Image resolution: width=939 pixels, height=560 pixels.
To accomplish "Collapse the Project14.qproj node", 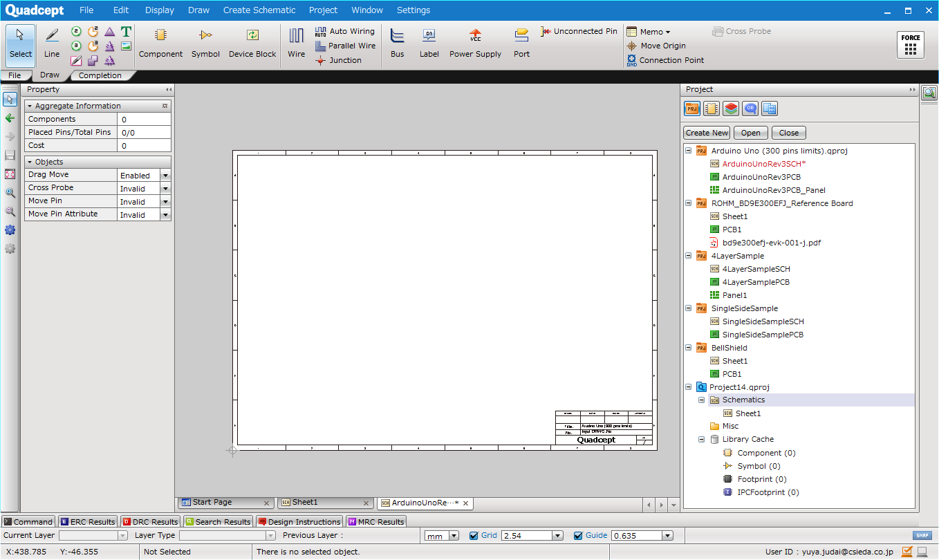I will click(x=689, y=387).
